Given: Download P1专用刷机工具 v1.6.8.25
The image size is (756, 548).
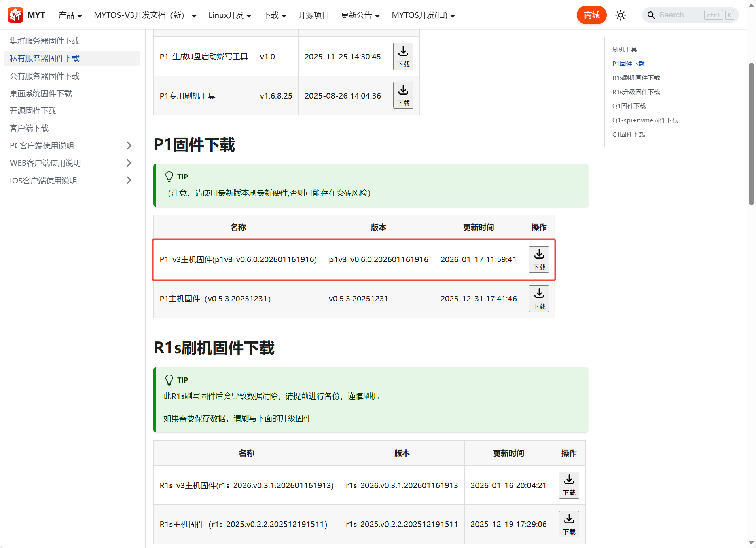Looking at the screenshot, I should 403,96.
